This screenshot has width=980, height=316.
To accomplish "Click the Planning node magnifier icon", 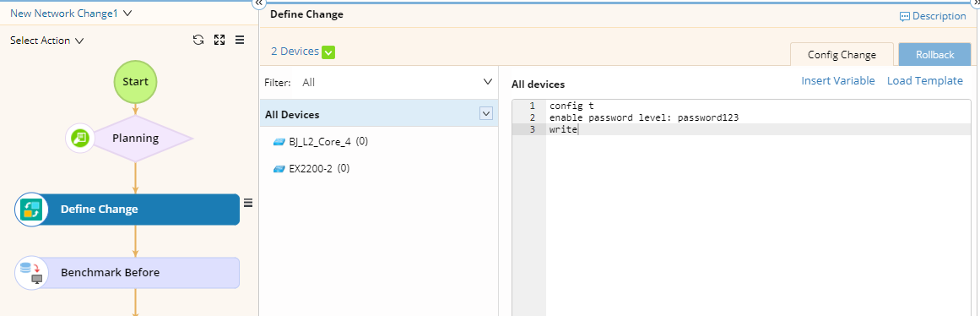I will (81, 138).
